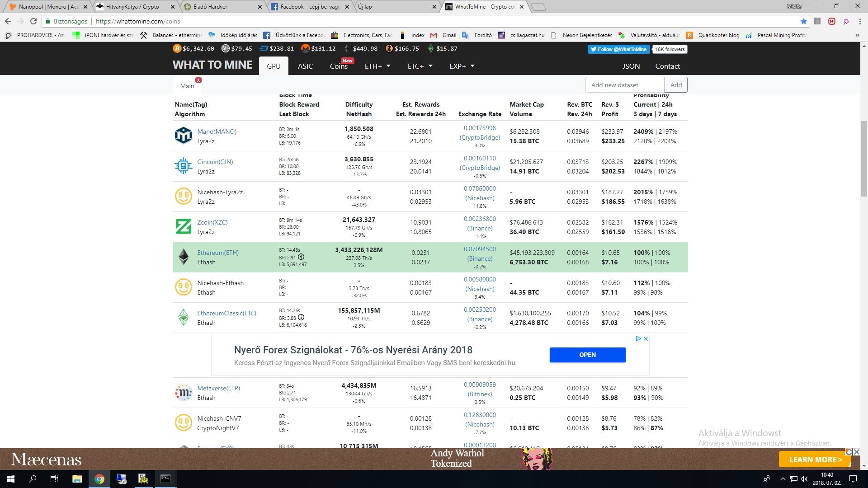The image size is (868, 488).
Task: Open the EXP+ dropdown menu
Action: 462,66
